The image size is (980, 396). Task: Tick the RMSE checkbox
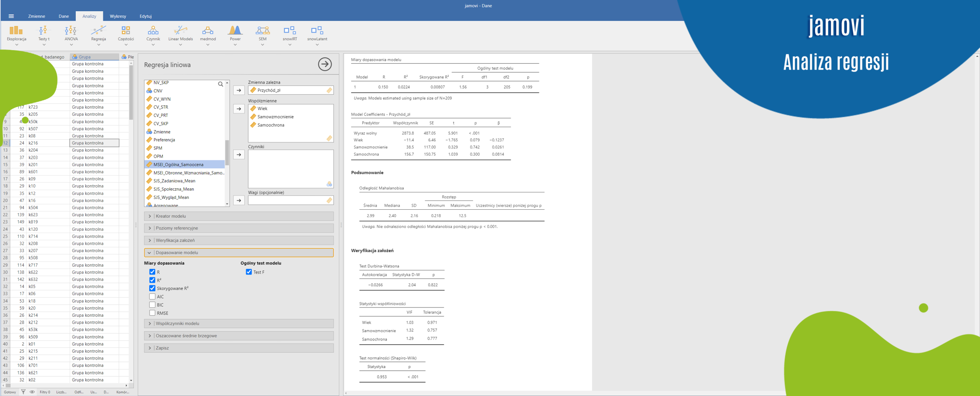(x=152, y=313)
